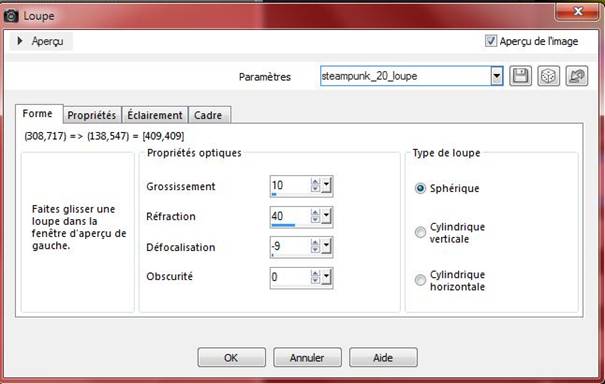
Task: Open the Grossissement slider dropdown arrow
Action: coord(326,186)
